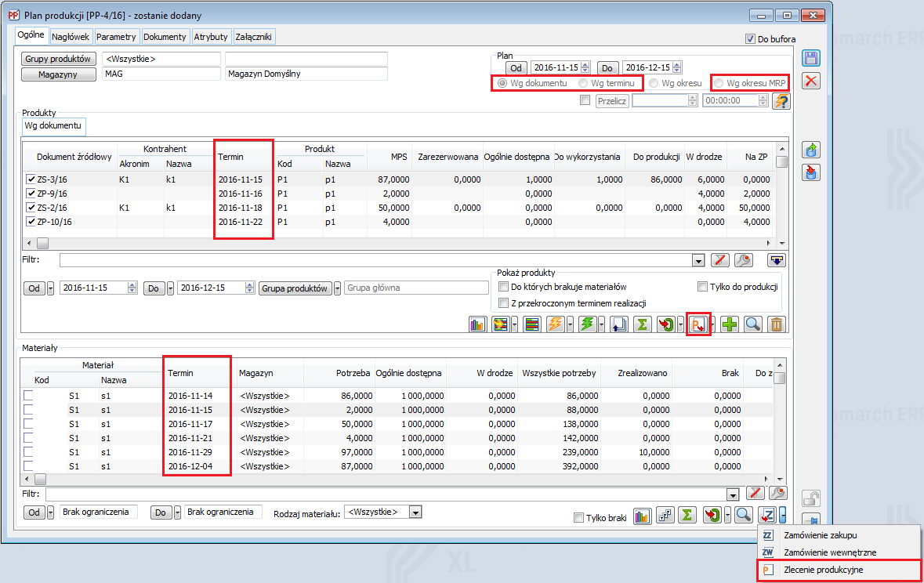Switch to the Parametry tab

pyautogui.click(x=117, y=37)
